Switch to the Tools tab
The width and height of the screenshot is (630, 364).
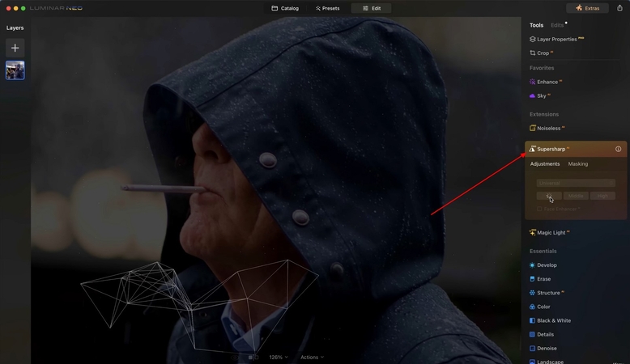tap(536, 25)
